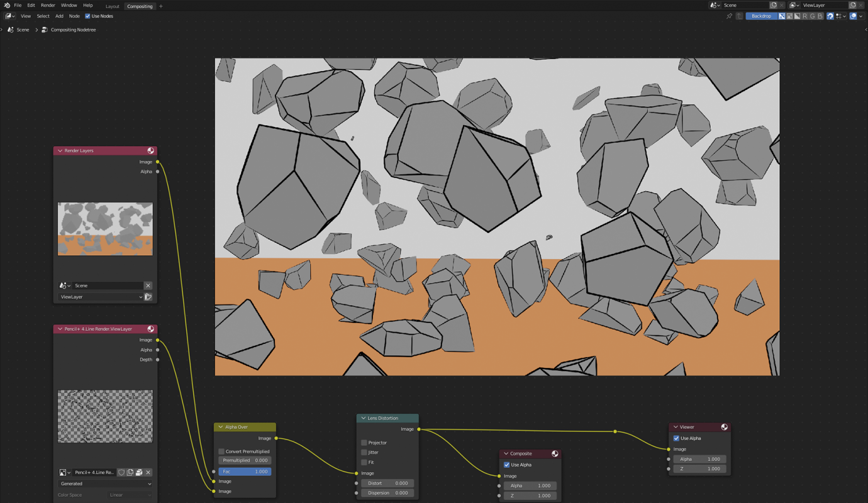The image size is (868, 503).
Task: Click the alpha channel backdrop display icon
Action: tap(798, 16)
